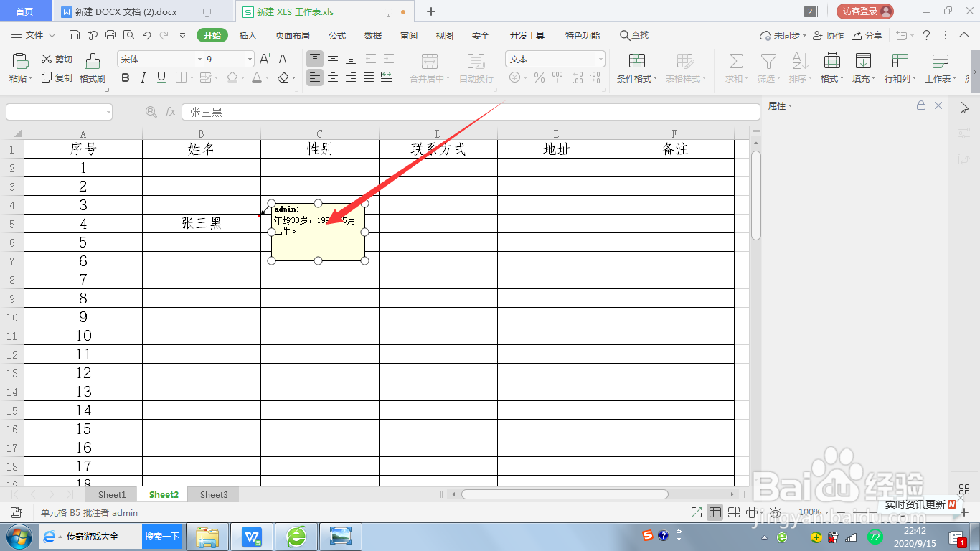Image resolution: width=980 pixels, height=551 pixels.
Task: Switch to the Sheet3 worksheet tab
Action: point(213,494)
